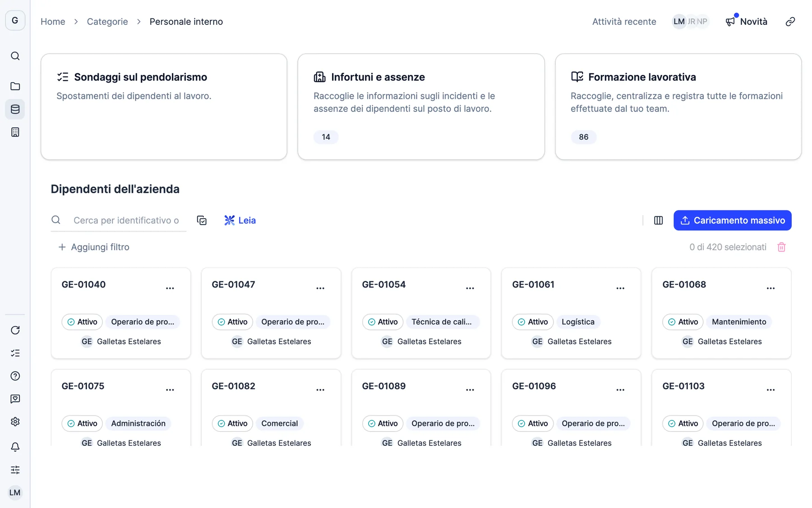Open the Sondaggi sul pendolarismo card

tap(164, 107)
